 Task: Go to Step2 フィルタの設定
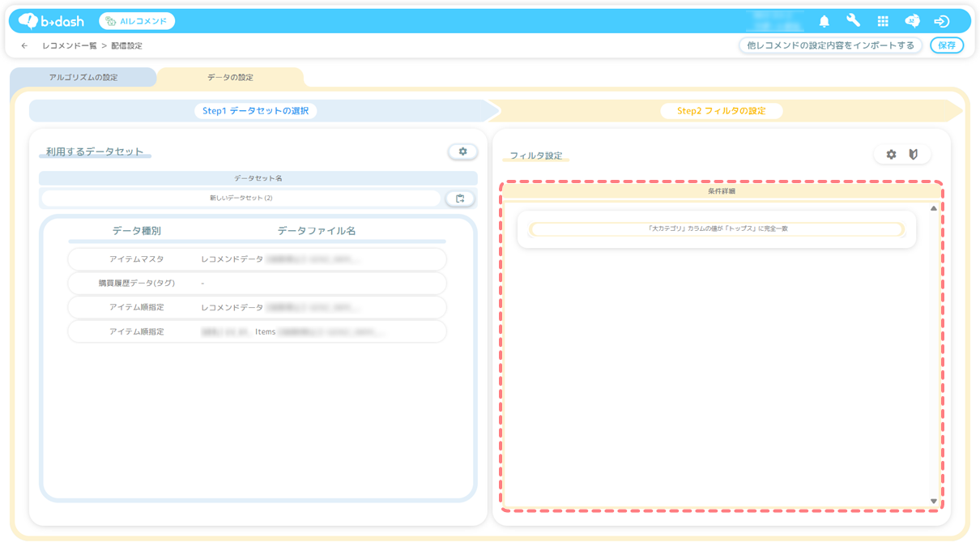[x=721, y=111]
